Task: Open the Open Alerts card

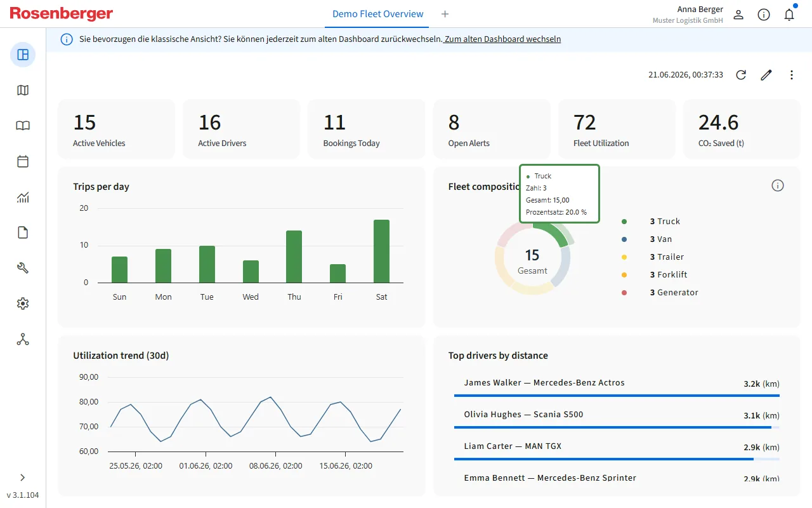Action: (x=492, y=129)
